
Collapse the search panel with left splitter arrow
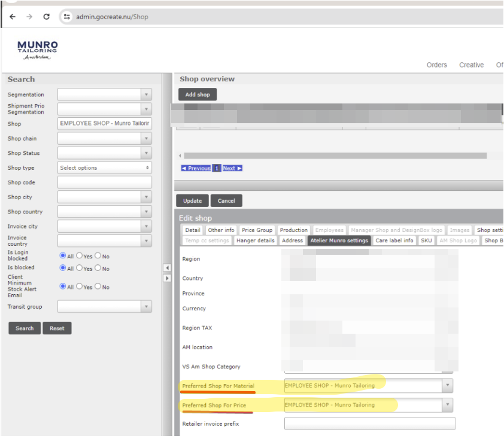point(167,268)
